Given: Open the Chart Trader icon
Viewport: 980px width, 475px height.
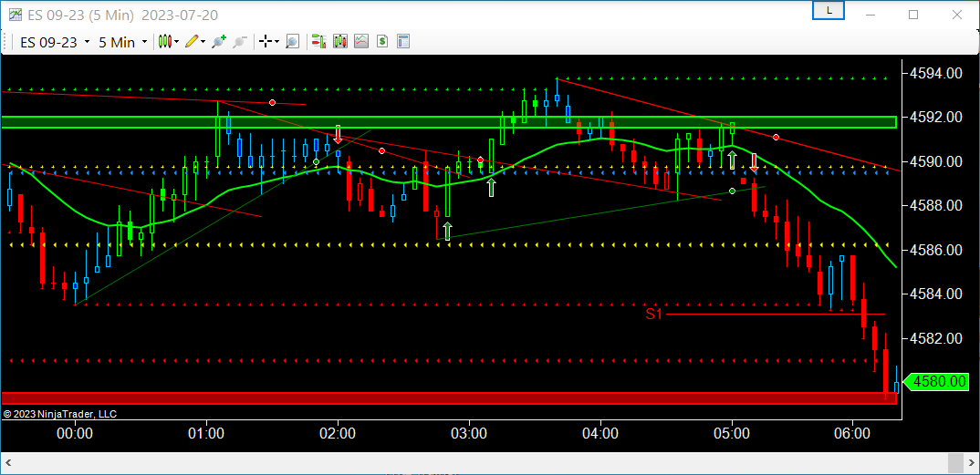Looking at the screenshot, I should (319, 42).
